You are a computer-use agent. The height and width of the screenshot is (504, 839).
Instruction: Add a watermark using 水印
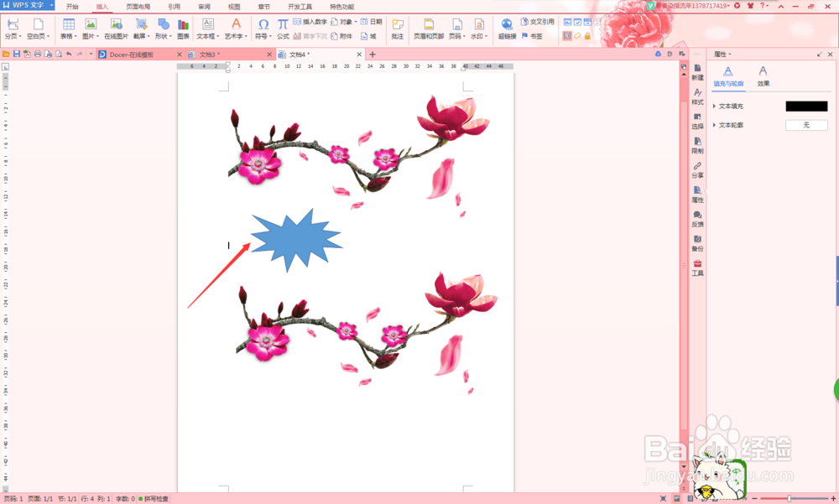[479, 29]
